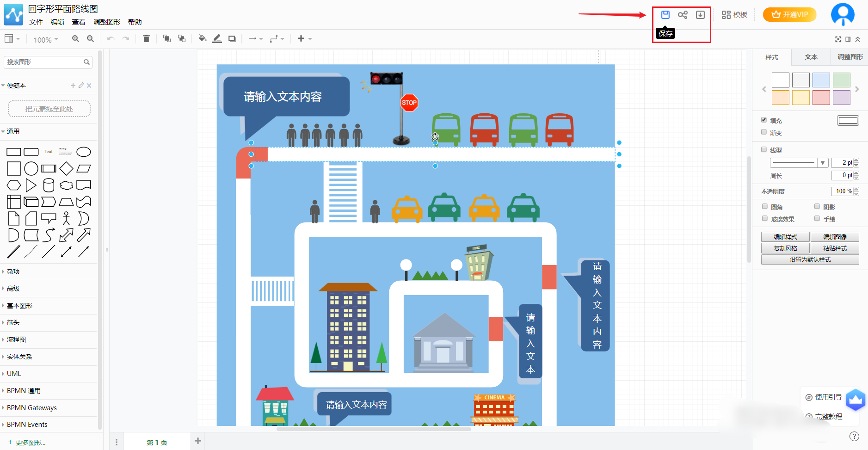Open the user avatar profile
The image size is (868, 450).
coord(843,14)
